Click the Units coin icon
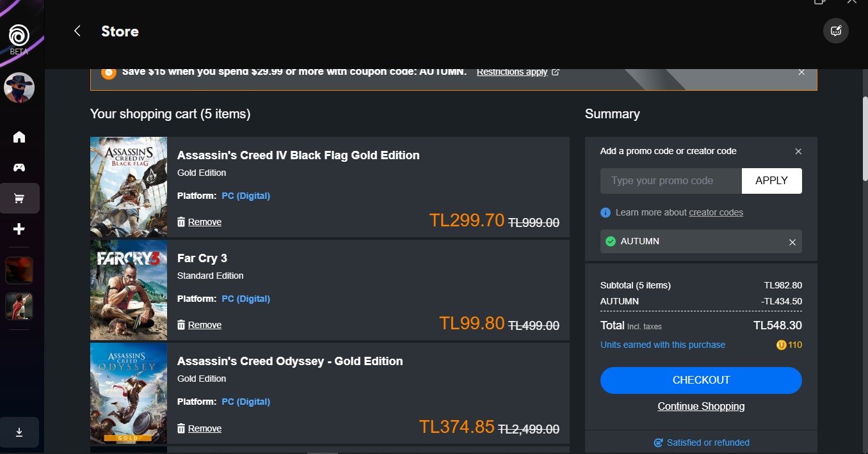 tap(781, 345)
